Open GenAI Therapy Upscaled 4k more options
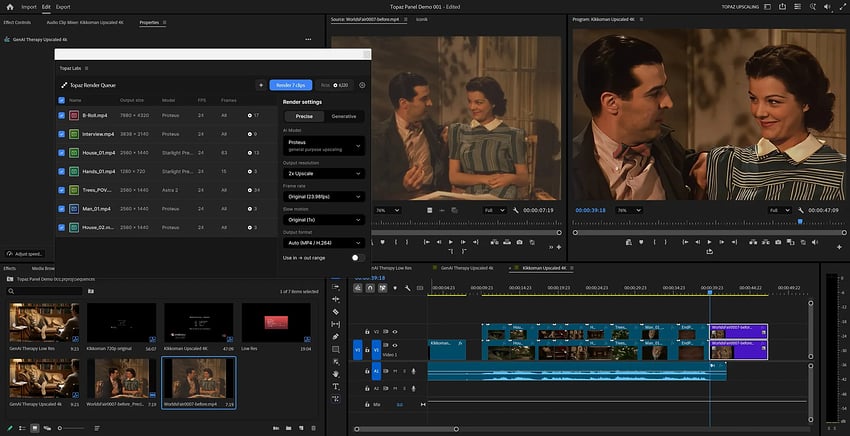This screenshot has height=436, width=850. coord(308,40)
